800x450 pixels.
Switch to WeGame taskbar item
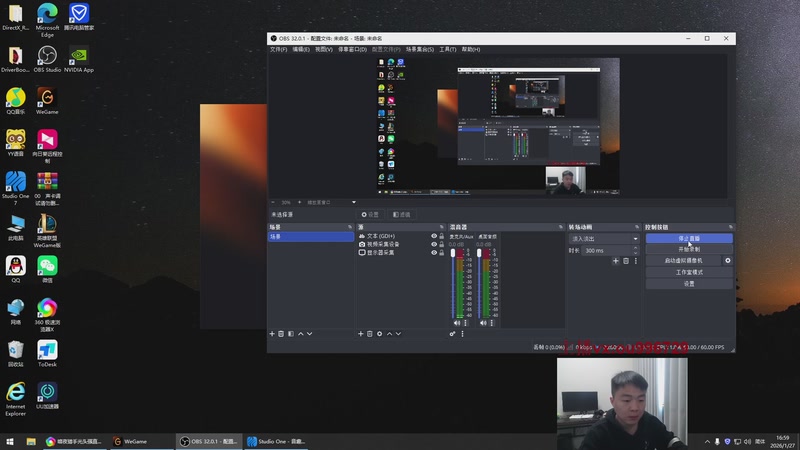click(140, 441)
